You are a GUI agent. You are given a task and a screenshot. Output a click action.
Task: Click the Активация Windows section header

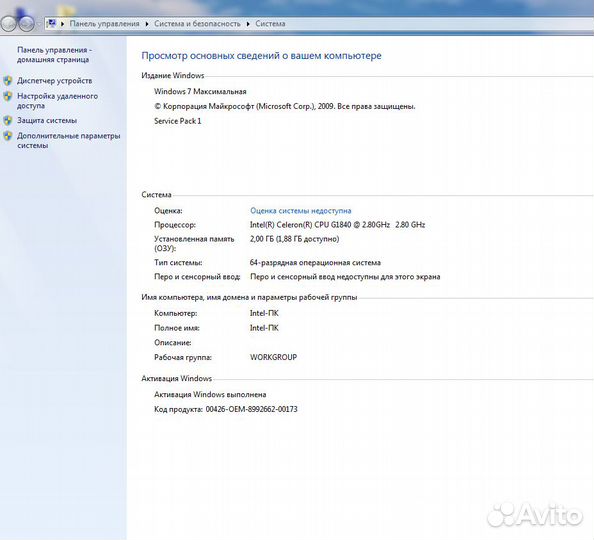(x=177, y=379)
